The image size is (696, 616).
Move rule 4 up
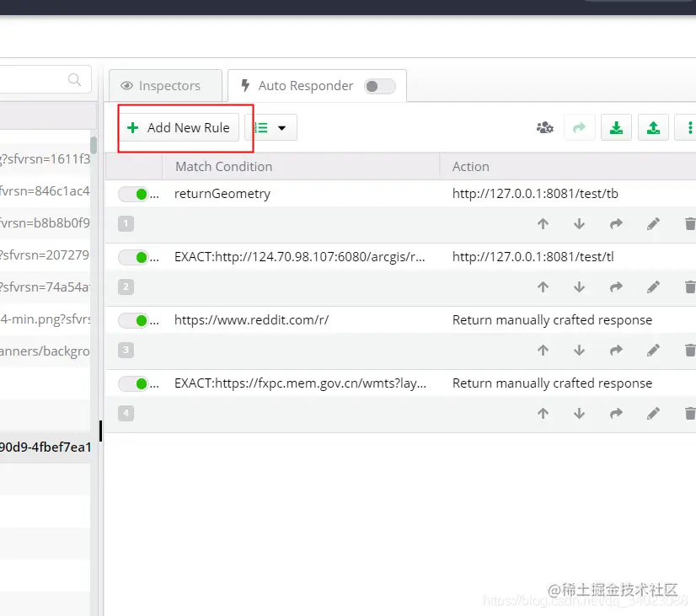coord(543,413)
